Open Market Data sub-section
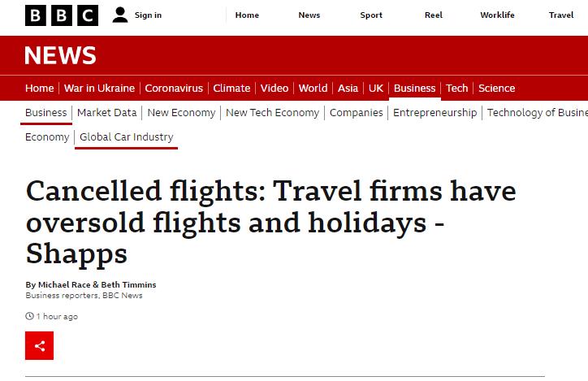The width and height of the screenshot is (588, 381). coord(106,113)
